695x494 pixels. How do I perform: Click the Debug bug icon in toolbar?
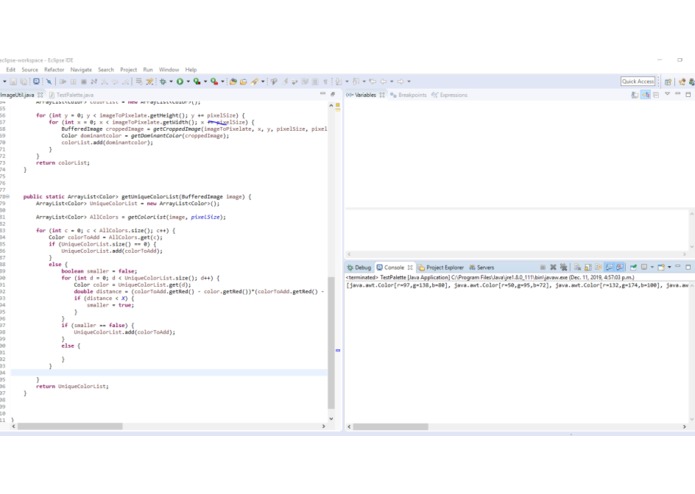coord(163,82)
